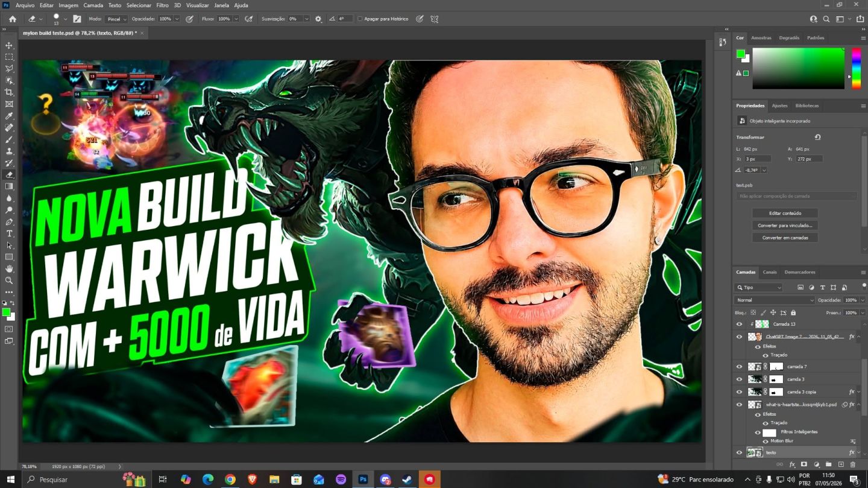Add a layer mask from the Layers panel

804,464
